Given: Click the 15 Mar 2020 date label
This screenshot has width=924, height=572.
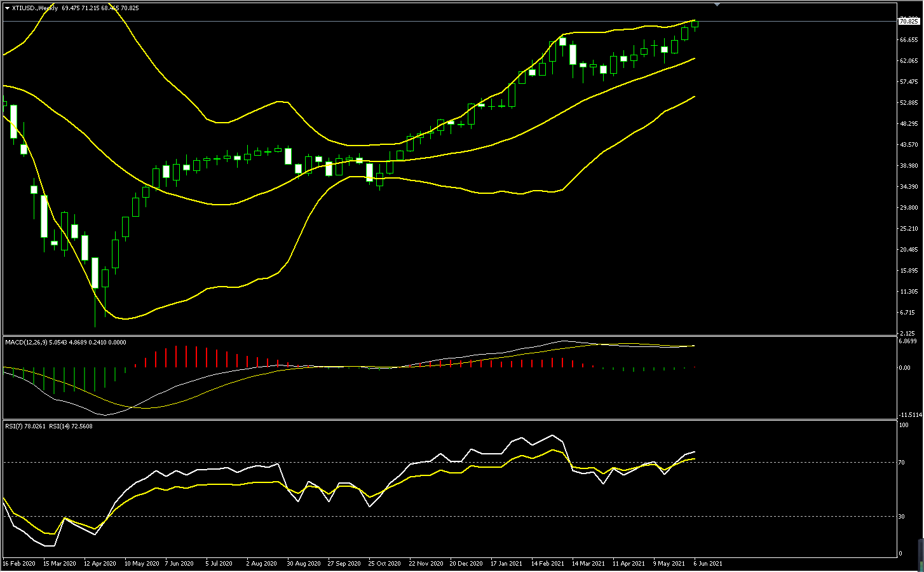Looking at the screenshot, I should click(x=60, y=564).
